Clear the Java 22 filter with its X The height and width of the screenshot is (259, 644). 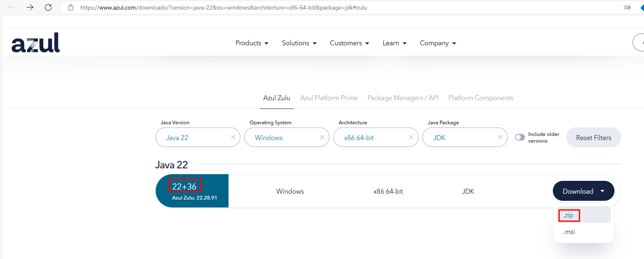[x=233, y=137]
